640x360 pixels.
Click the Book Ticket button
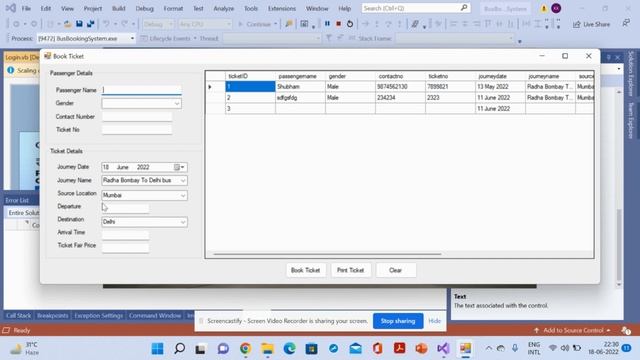click(305, 270)
